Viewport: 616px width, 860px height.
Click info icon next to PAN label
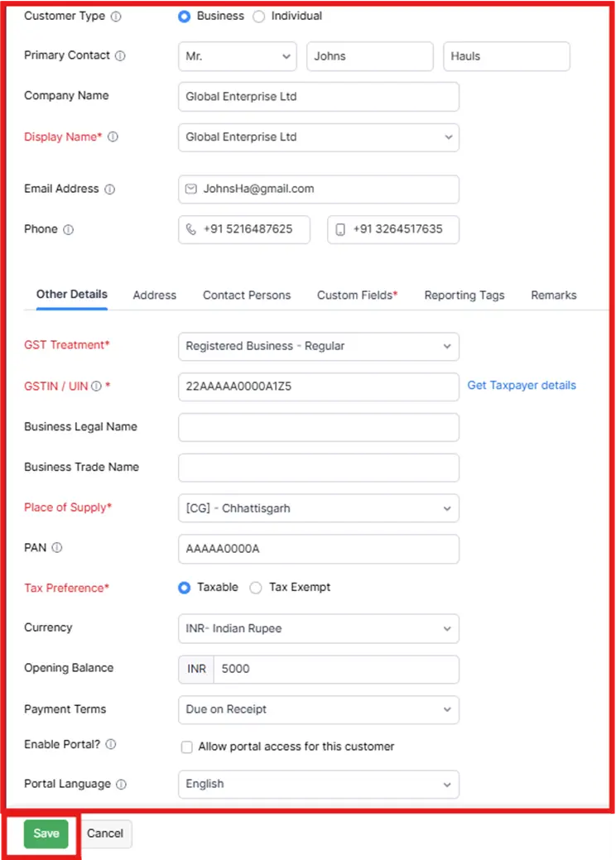[57, 548]
